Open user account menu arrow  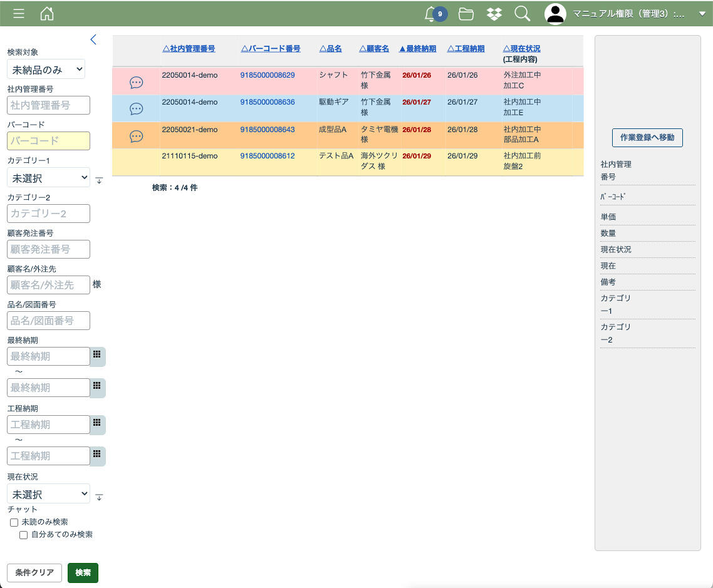tap(702, 14)
